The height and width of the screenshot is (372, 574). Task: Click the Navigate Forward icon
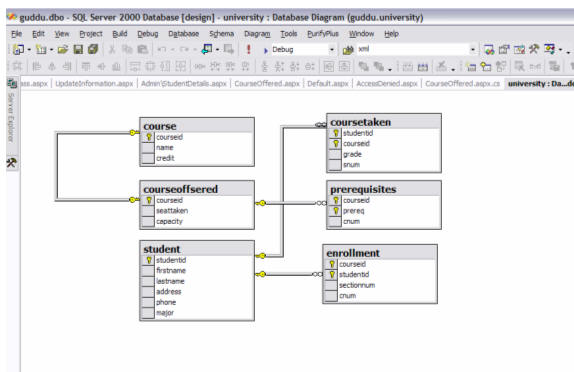pos(228,49)
